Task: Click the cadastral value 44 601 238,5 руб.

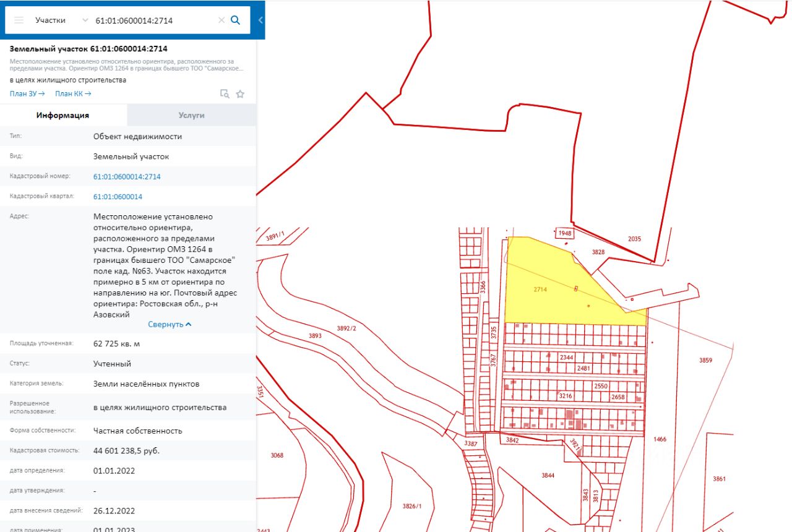Action: pyautogui.click(x=126, y=451)
